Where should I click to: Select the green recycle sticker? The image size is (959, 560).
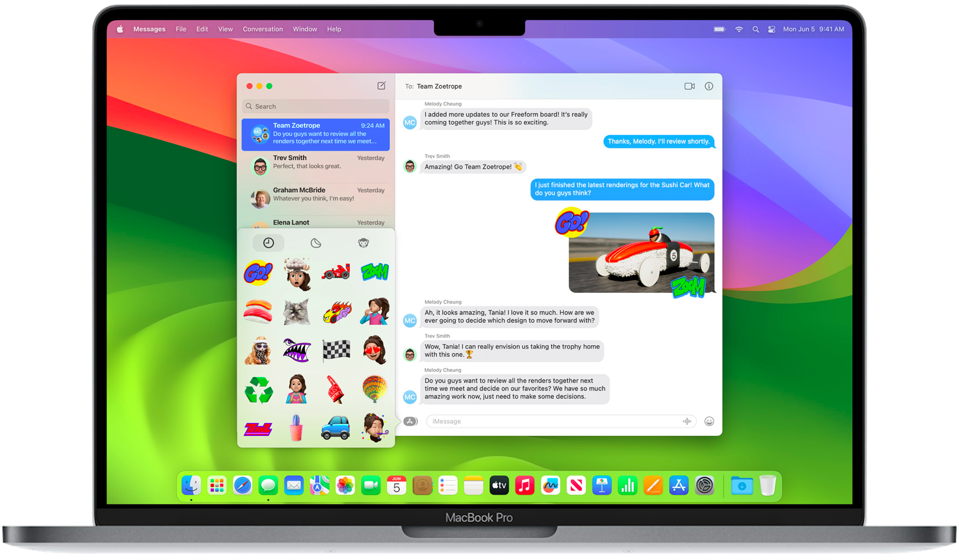tap(258, 390)
